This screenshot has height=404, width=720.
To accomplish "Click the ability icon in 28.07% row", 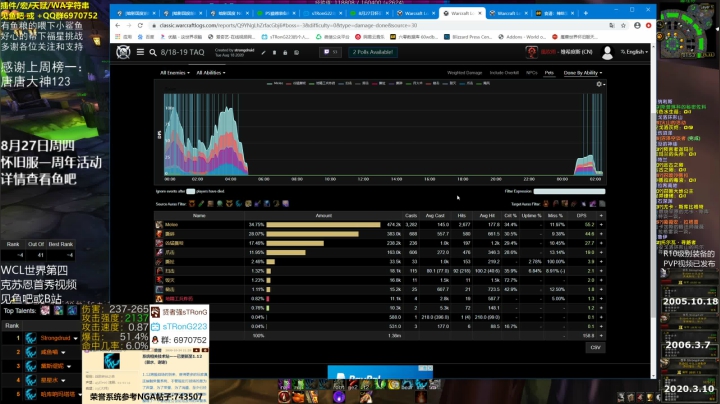I will coord(159,234).
